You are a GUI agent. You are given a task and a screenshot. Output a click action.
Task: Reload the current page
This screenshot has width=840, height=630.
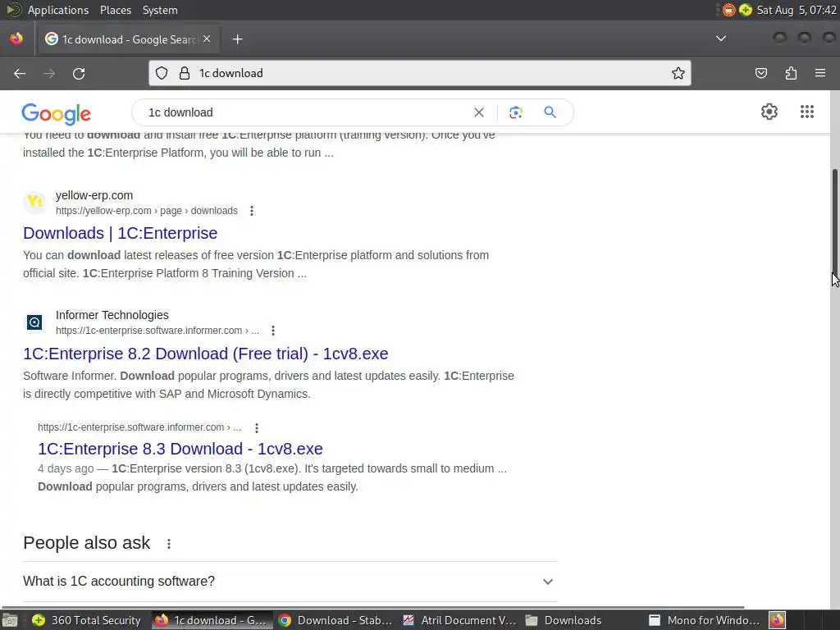pos(79,73)
